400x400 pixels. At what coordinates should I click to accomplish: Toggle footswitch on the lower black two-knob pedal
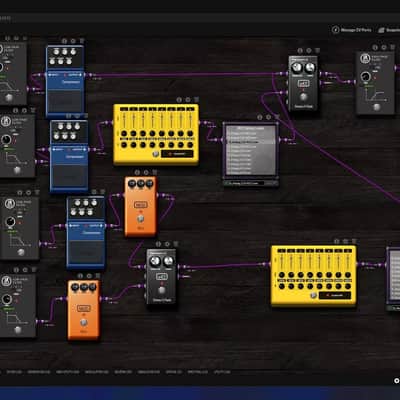point(162,290)
